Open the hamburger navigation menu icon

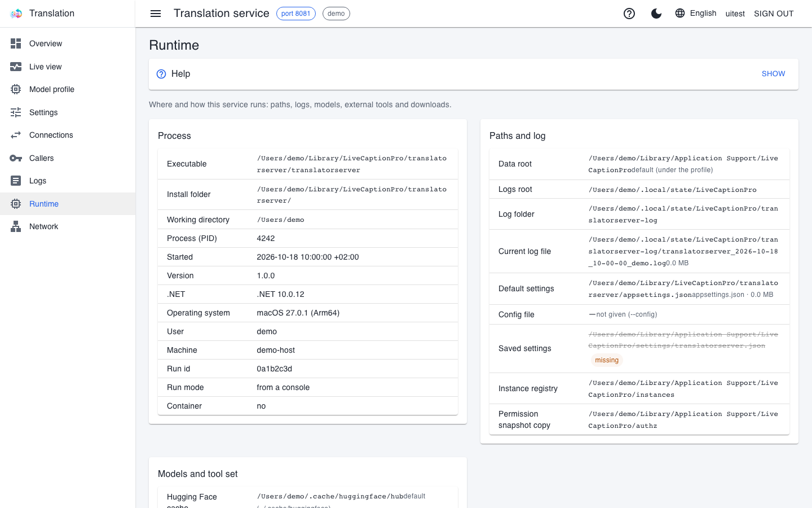[x=156, y=14]
